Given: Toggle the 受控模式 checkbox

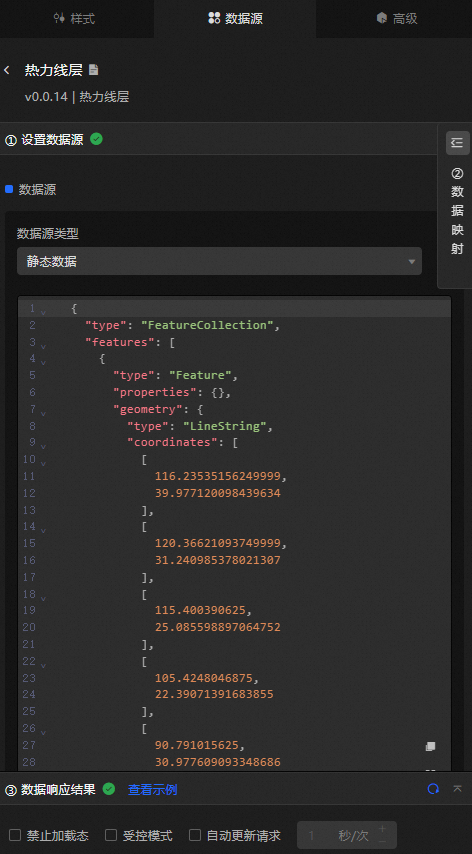Looking at the screenshot, I should 111,835.
